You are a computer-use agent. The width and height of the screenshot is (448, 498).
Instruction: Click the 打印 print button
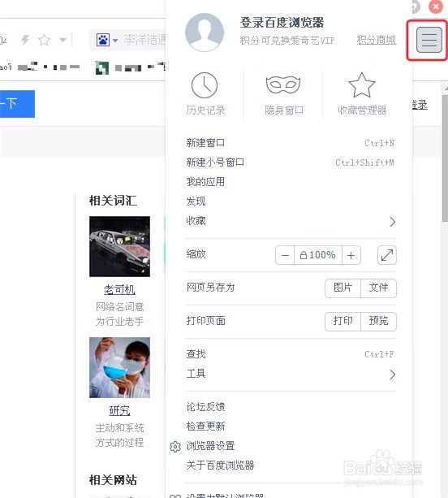[x=342, y=322]
